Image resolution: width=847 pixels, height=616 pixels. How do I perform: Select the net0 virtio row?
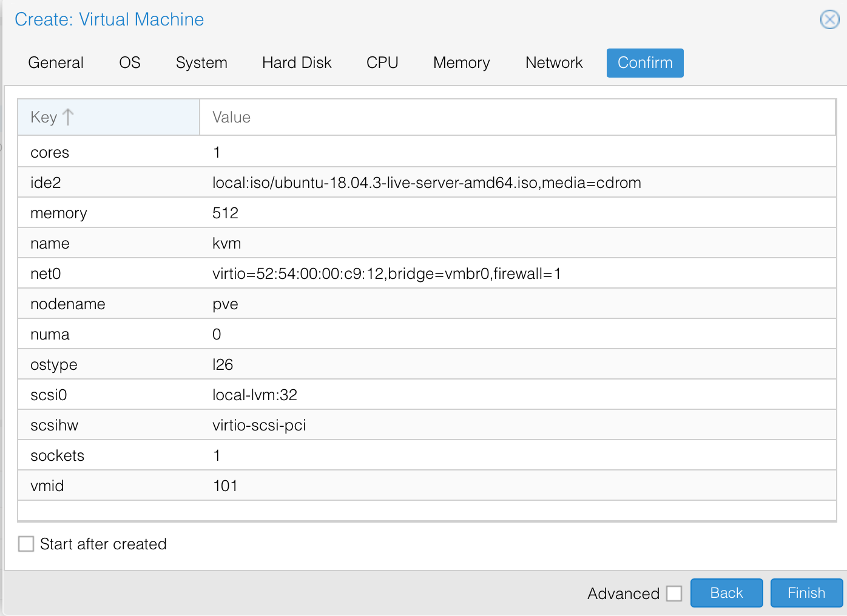[x=386, y=273]
